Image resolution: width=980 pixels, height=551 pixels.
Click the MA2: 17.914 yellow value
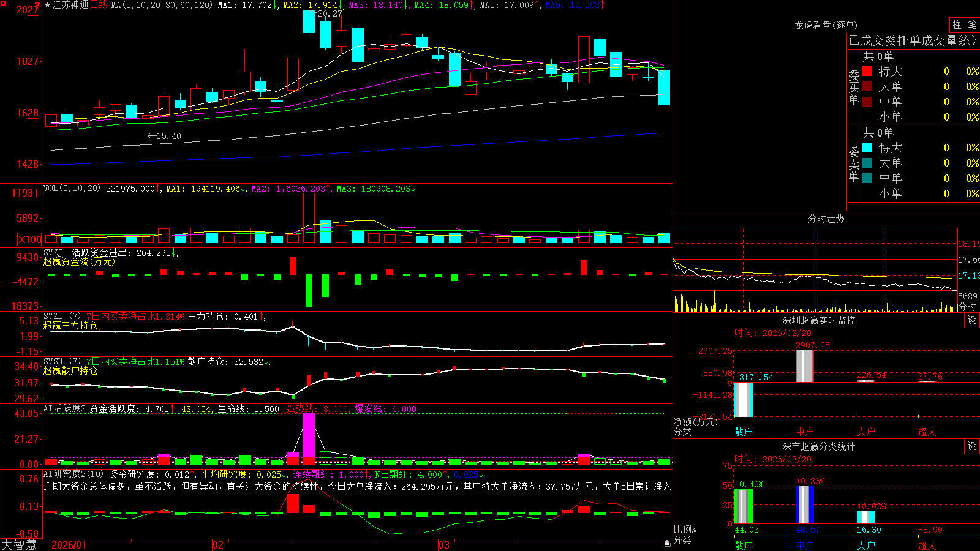pos(314,5)
